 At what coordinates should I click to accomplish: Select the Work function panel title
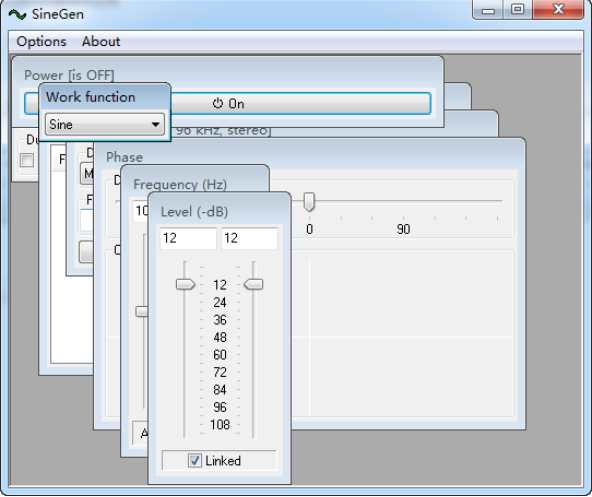[91, 97]
